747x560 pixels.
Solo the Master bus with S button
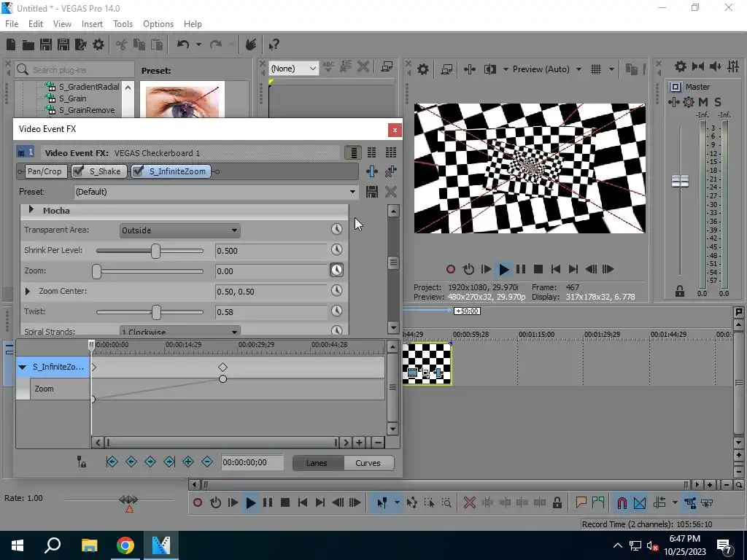[x=718, y=102]
